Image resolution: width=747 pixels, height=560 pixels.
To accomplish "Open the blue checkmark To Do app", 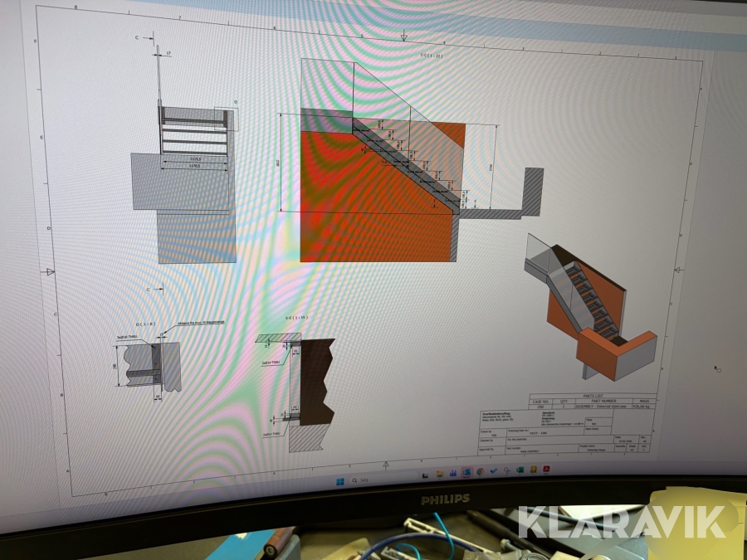I will tap(494, 471).
